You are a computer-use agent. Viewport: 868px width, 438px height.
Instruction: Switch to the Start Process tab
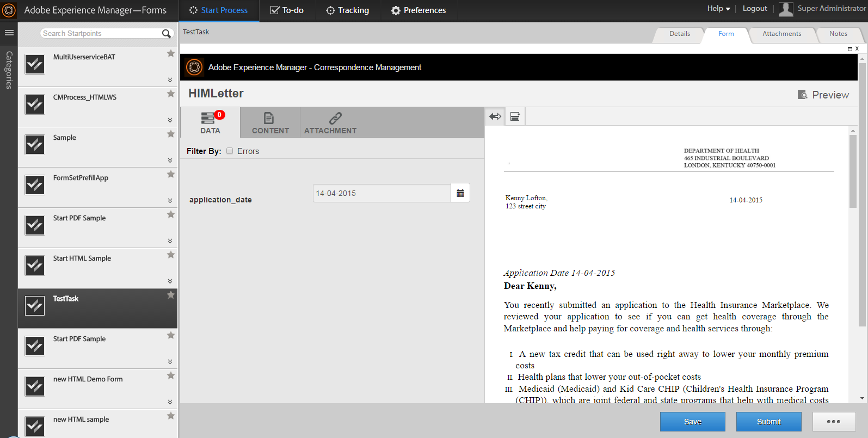point(218,10)
